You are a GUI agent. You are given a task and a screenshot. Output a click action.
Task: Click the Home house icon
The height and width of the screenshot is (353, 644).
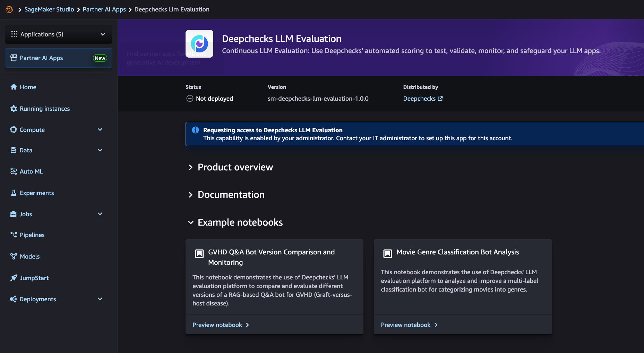pyautogui.click(x=14, y=87)
